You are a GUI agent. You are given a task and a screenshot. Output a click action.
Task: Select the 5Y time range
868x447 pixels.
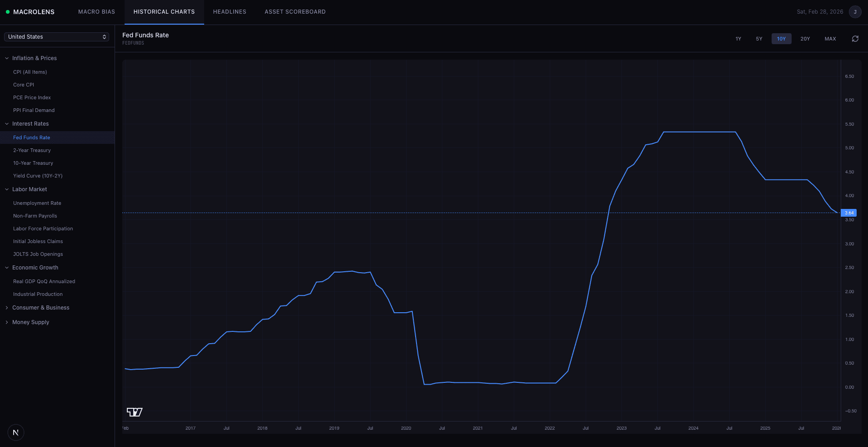(x=759, y=39)
